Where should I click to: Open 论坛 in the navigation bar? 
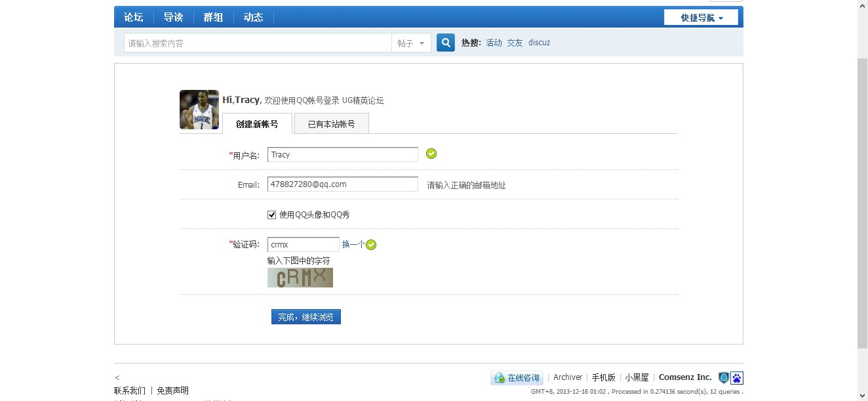pos(134,18)
